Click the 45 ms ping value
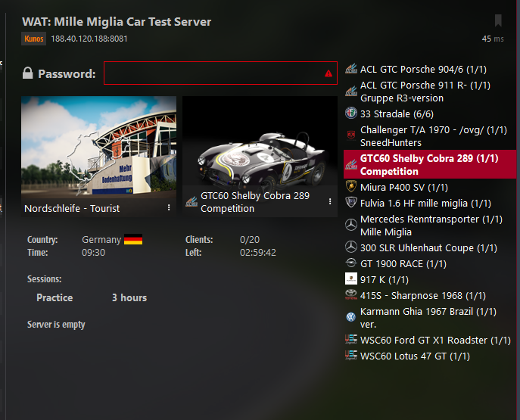Viewport: 520px width, 420px height. [x=493, y=39]
